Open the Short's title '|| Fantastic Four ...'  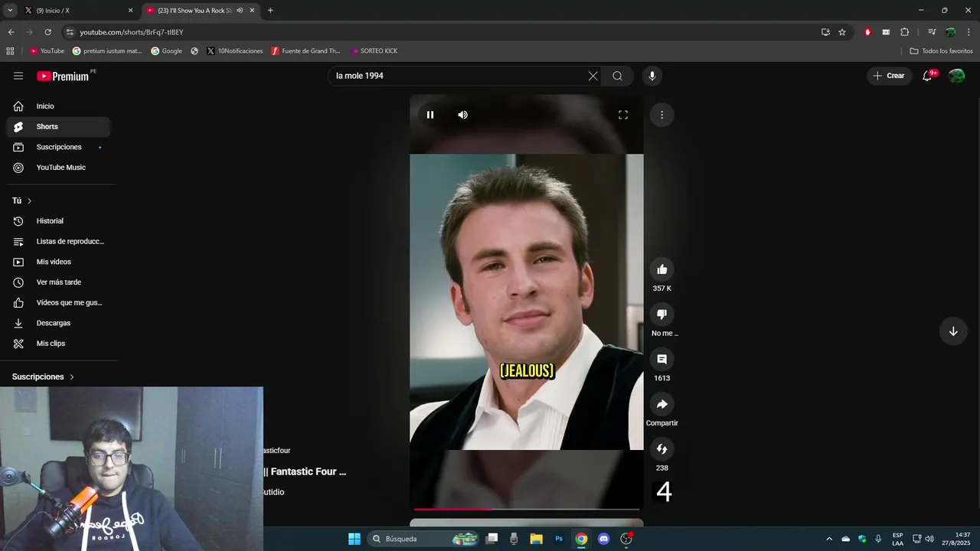click(305, 471)
